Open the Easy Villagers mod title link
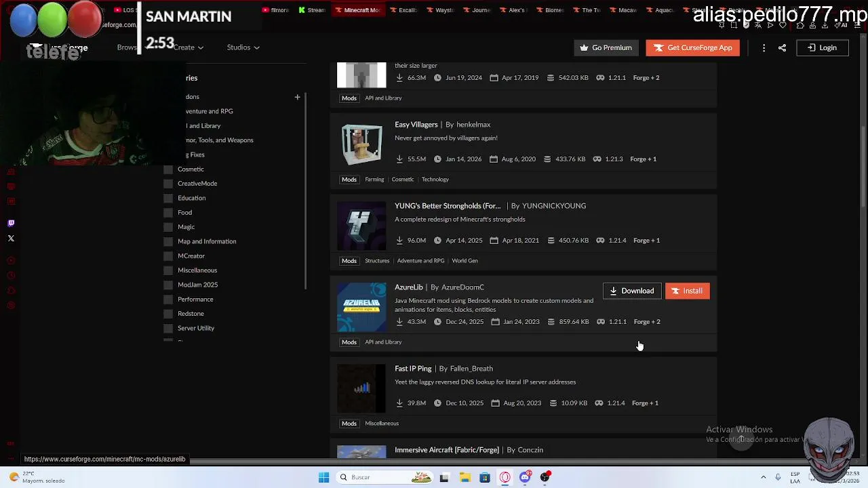Viewport: 868px width, 488px height. pyautogui.click(x=416, y=125)
